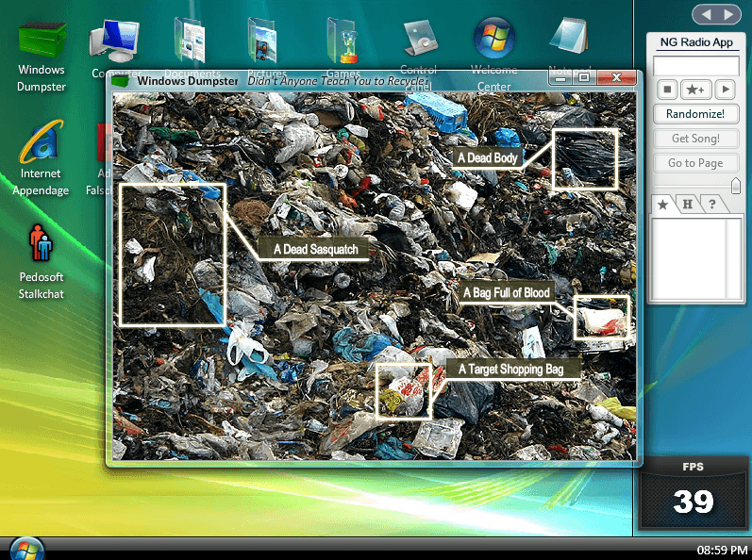Launch the Games folder icon
This screenshot has width=752, height=560.
tap(343, 47)
